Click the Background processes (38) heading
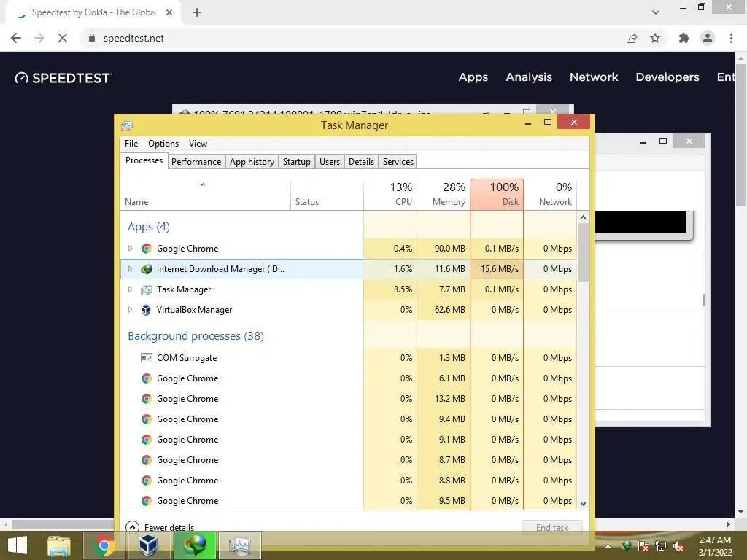747x560 pixels. coord(196,336)
